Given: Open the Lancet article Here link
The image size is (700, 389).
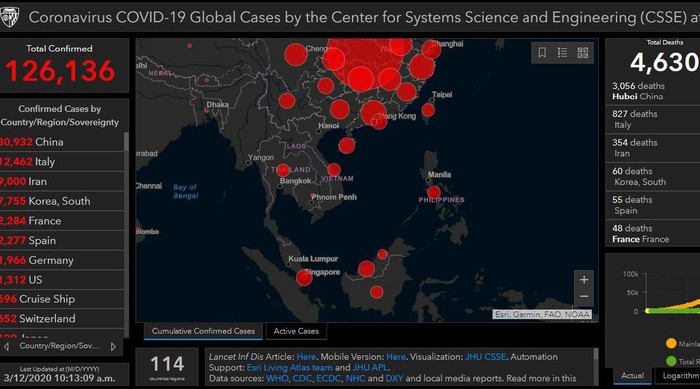Looking at the screenshot, I should pyautogui.click(x=306, y=357).
